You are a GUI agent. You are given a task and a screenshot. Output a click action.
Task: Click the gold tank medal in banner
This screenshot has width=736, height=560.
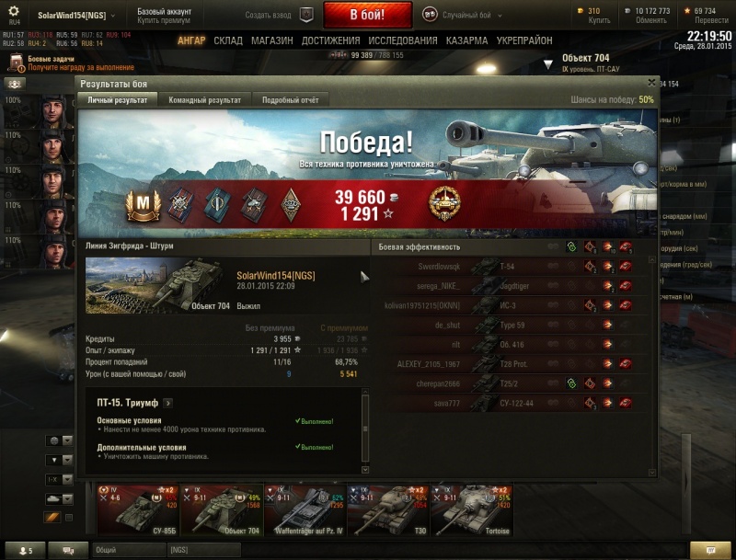coord(444,203)
